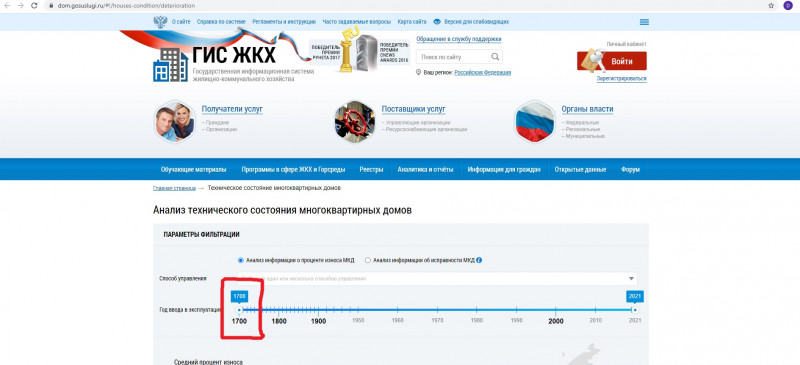
Task: Open the hamburger menu icon at top right
Action: coord(644,22)
